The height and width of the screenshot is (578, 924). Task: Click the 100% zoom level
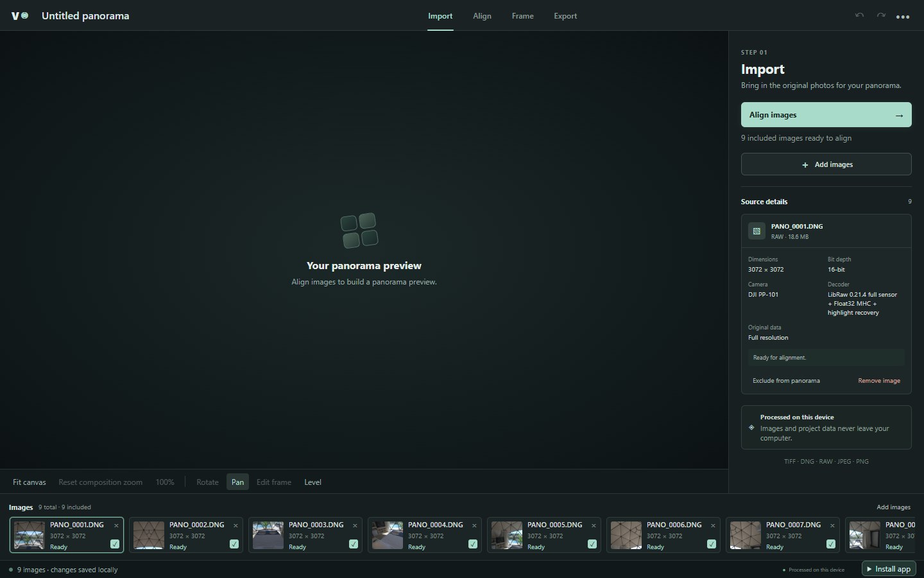tap(165, 482)
